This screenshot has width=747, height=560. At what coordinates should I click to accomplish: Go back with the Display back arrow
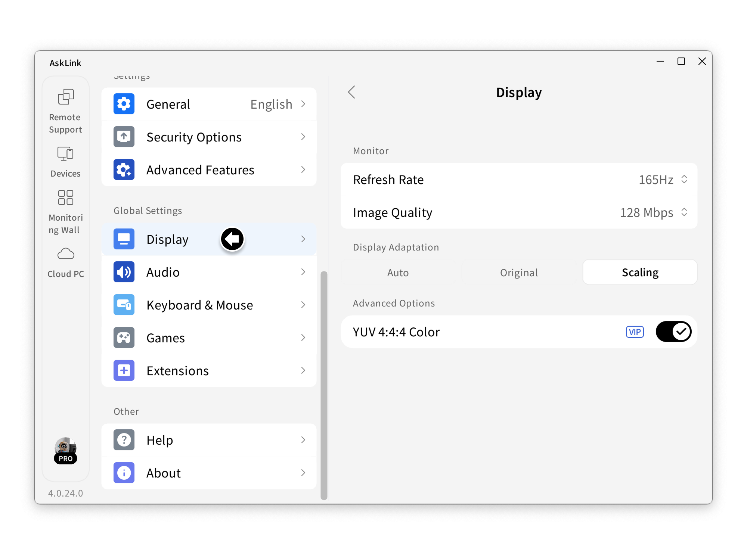coord(351,92)
